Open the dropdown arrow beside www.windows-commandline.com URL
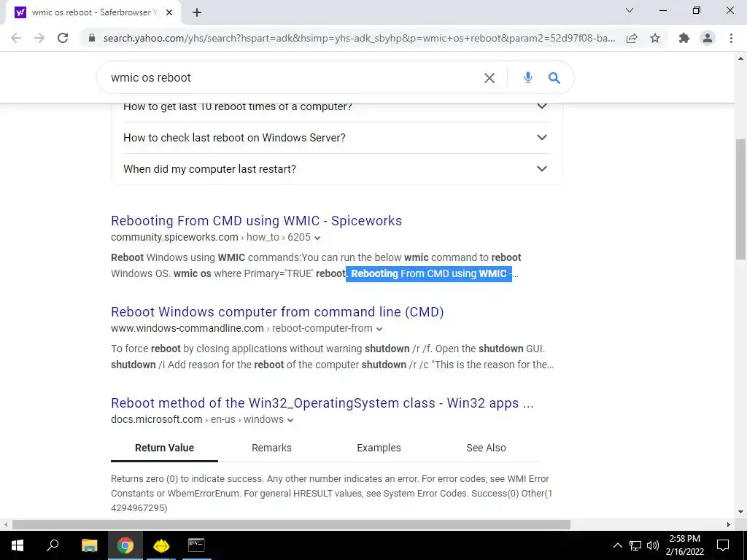This screenshot has width=747, height=560. coord(379,329)
